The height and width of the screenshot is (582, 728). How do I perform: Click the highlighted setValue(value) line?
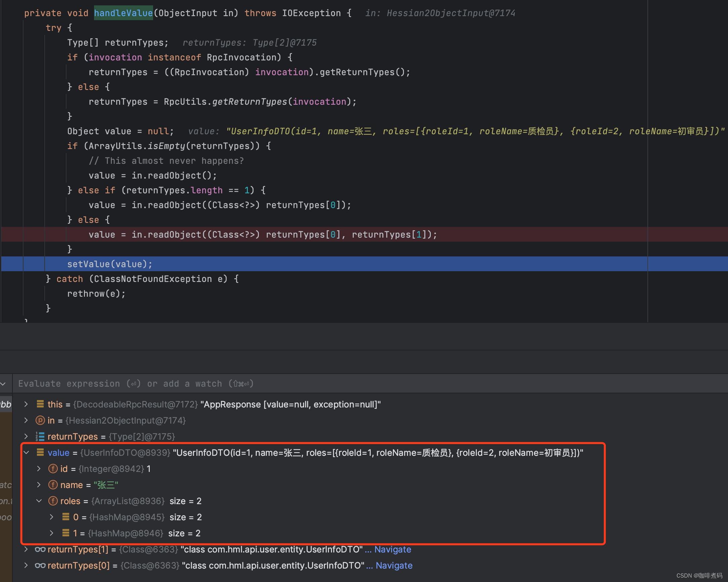[x=110, y=264]
